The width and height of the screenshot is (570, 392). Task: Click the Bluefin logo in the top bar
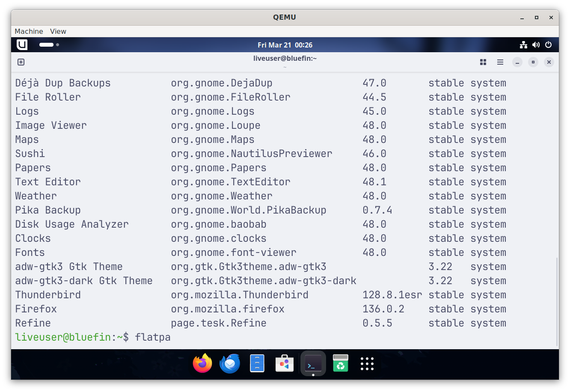(x=22, y=45)
